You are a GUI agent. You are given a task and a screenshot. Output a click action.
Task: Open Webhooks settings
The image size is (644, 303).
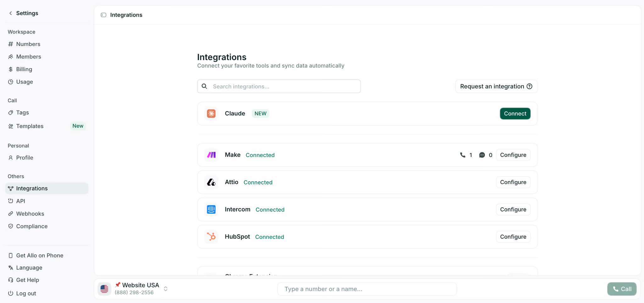click(47, 214)
